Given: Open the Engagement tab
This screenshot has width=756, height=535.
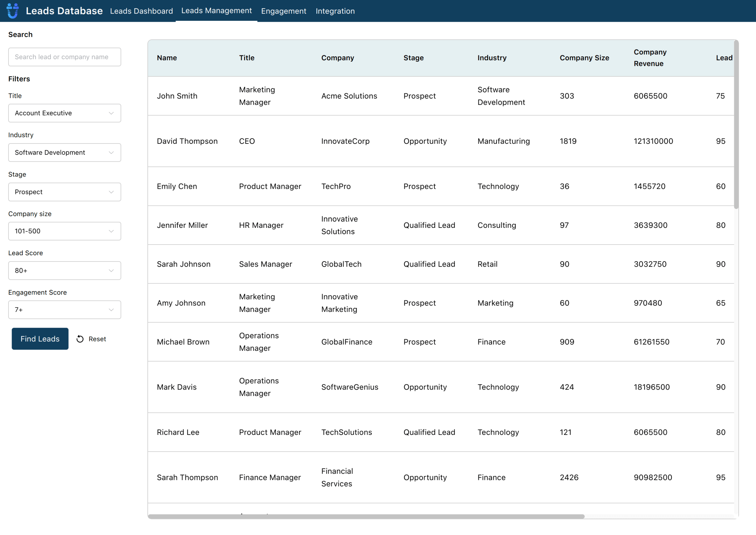Looking at the screenshot, I should click(x=283, y=11).
